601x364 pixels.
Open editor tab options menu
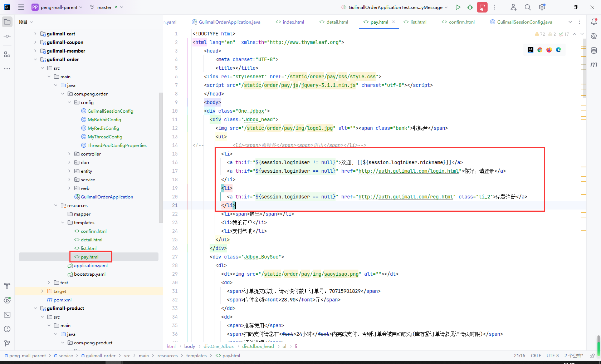580,22
